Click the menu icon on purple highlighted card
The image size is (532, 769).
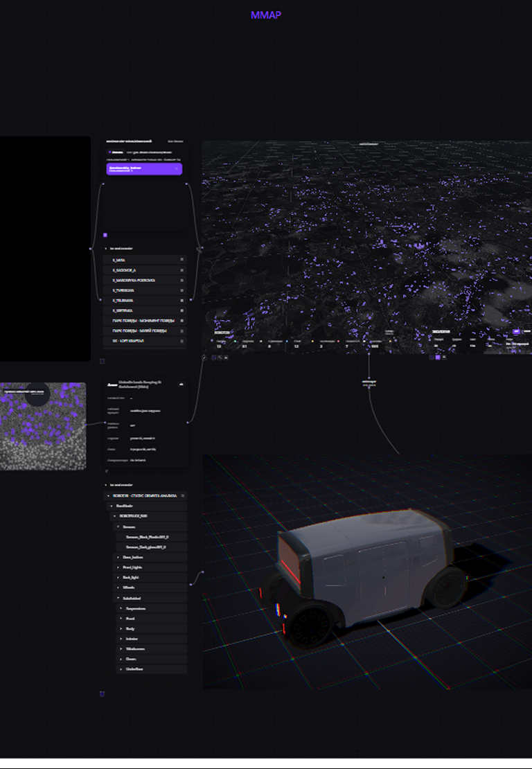coord(177,169)
